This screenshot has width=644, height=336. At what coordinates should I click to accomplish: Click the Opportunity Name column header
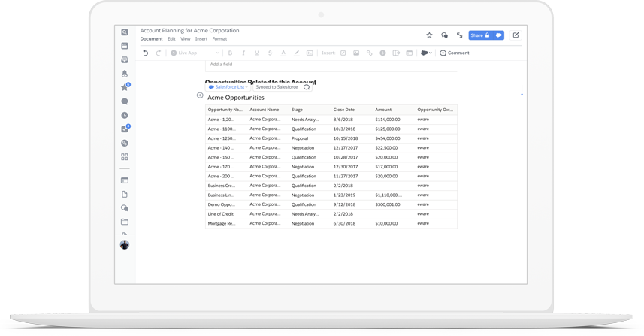pos(225,110)
